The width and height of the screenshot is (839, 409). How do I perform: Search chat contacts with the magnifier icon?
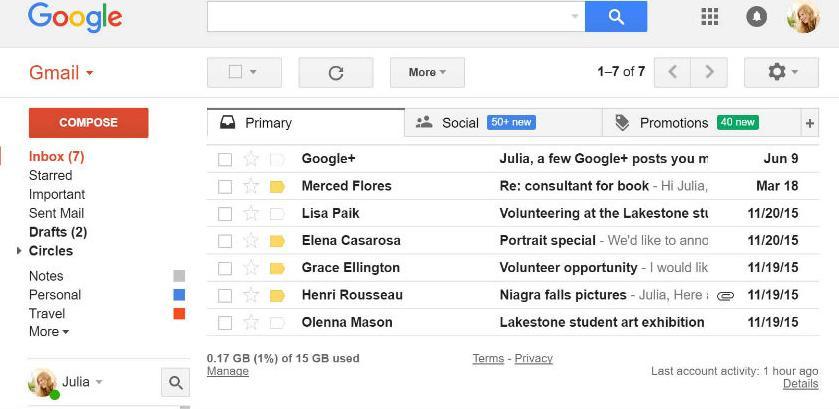pos(175,382)
